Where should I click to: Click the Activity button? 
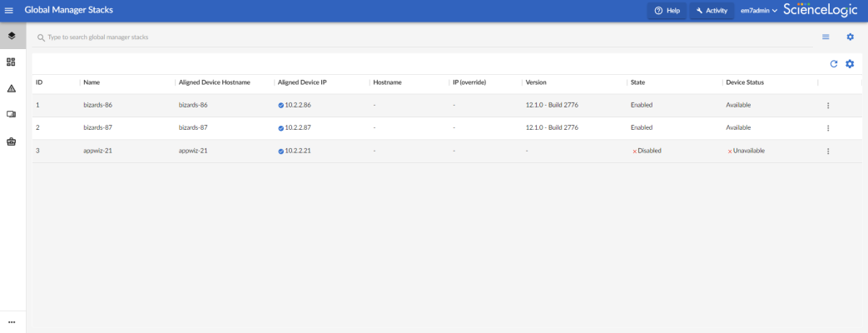pos(711,11)
